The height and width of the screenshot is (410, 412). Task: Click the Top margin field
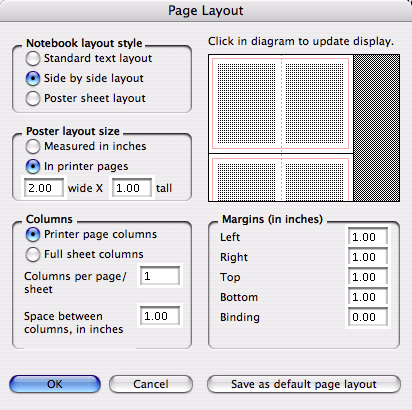[x=368, y=277]
